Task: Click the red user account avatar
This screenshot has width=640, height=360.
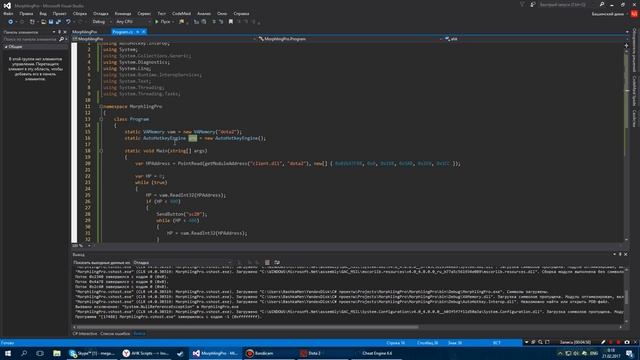Action: (634, 14)
